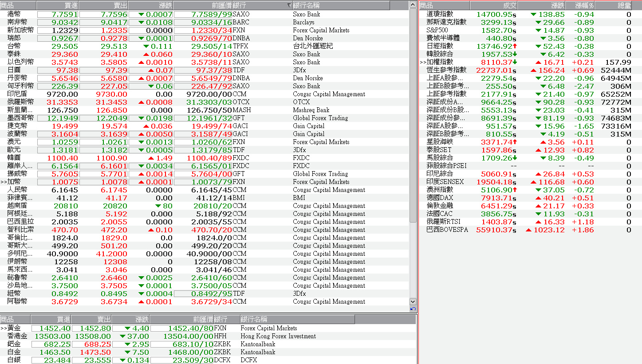Click 成交 header in the index table
The width and height of the screenshot is (642, 364).
pyautogui.click(x=493, y=6)
